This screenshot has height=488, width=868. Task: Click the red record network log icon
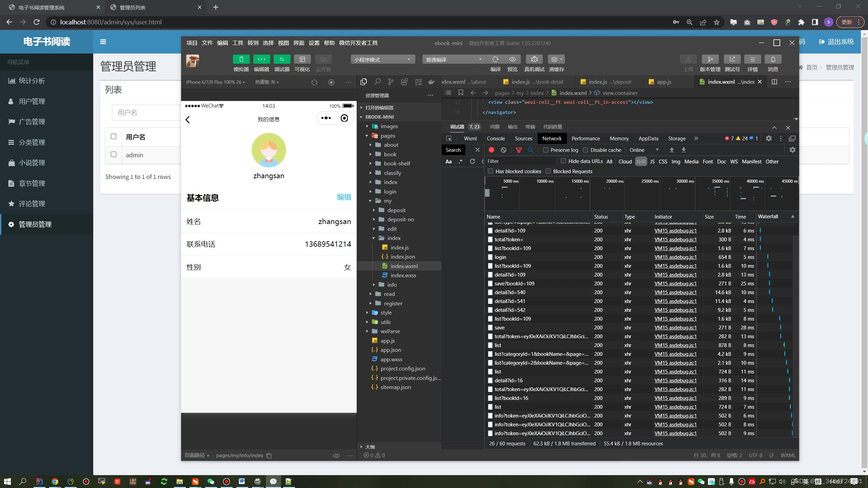[x=491, y=150]
